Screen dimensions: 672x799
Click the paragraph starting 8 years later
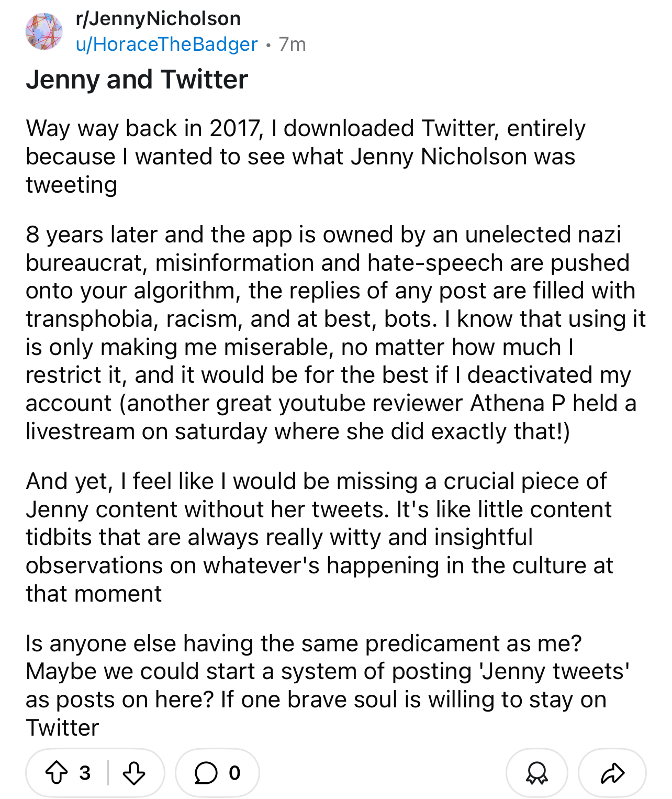[x=336, y=333]
